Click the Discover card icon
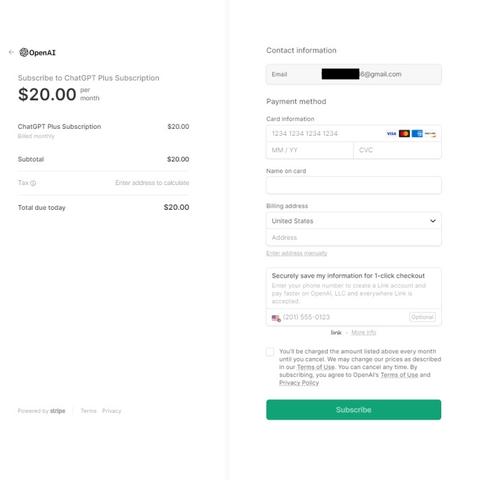The height and width of the screenshot is (480, 480). click(430, 134)
